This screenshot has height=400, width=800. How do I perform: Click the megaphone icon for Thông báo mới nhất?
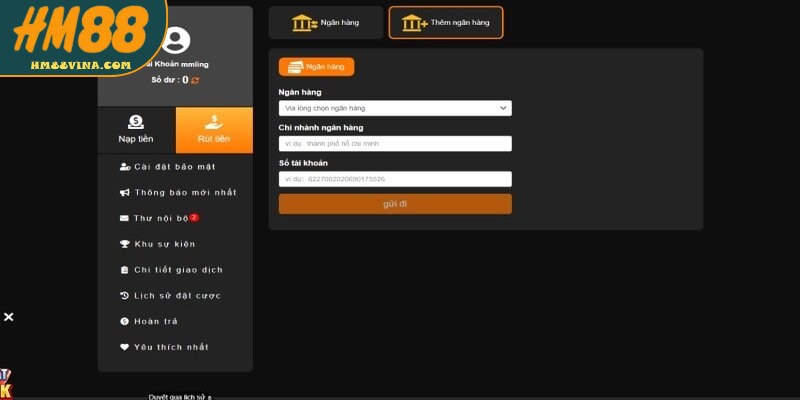124,192
